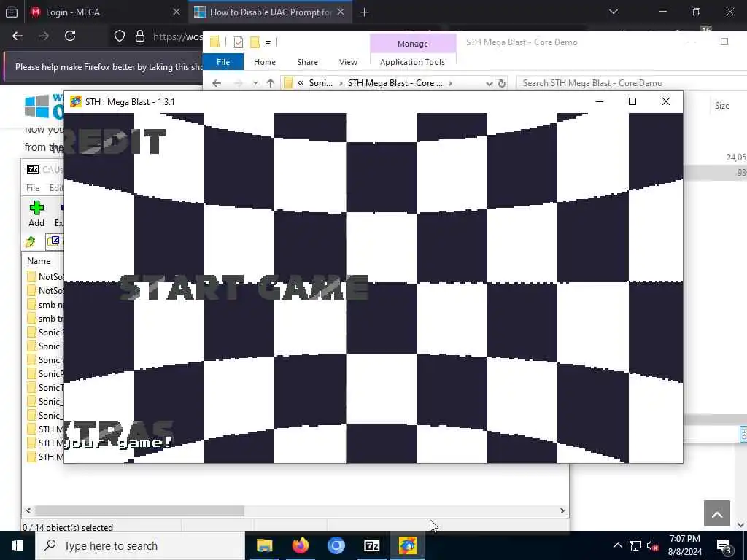
Task: Open the 7-Zip File menu
Action: [33, 187]
